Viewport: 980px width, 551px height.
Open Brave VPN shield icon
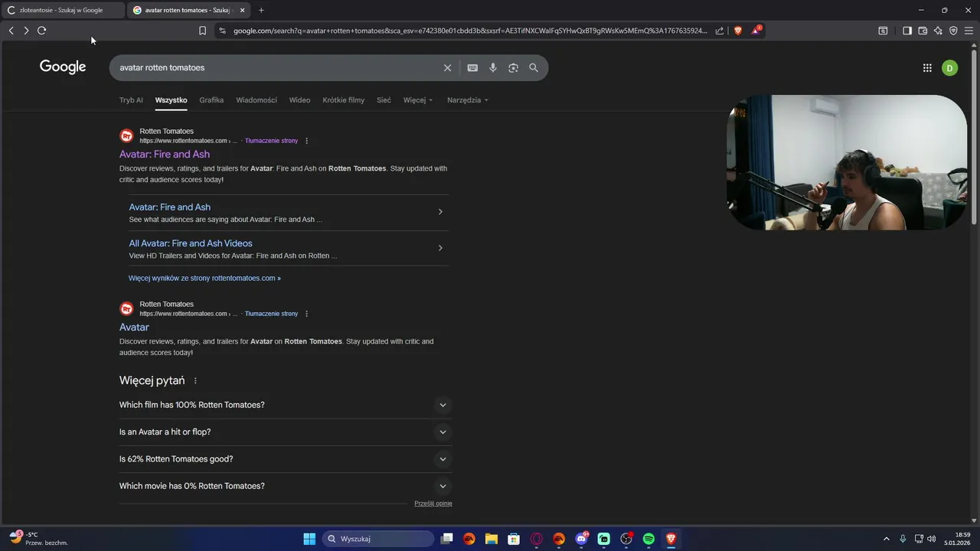point(953,31)
